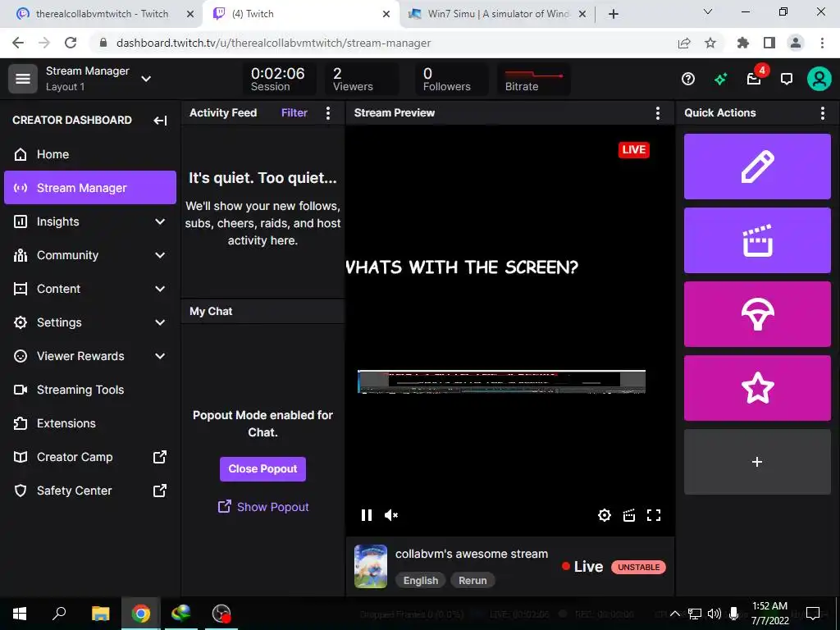Reload the page

tap(71, 43)
